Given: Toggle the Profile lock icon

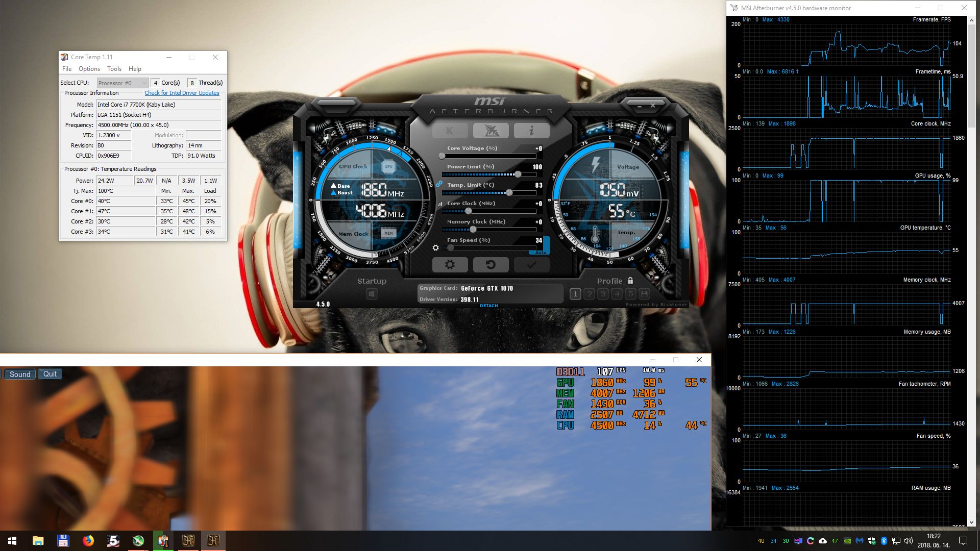Looking at the screenshot, I should [x=630, y=281].
